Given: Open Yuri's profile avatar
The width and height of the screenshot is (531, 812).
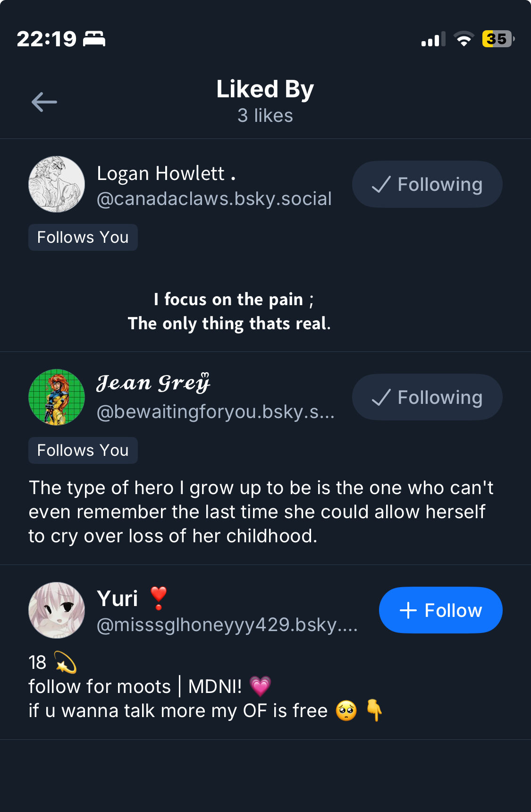Looking at the screenshot, I should pos(57,610).
